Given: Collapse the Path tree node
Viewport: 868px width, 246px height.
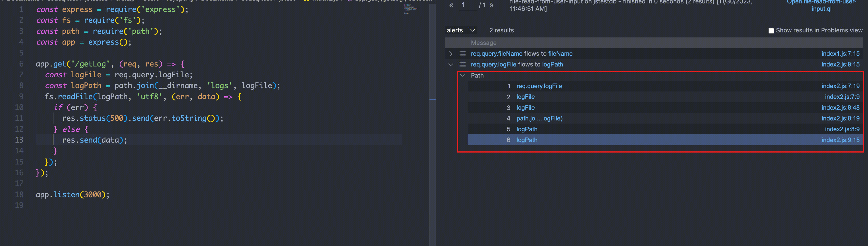Looking at the screenshot, I should (x=462, y=75).
